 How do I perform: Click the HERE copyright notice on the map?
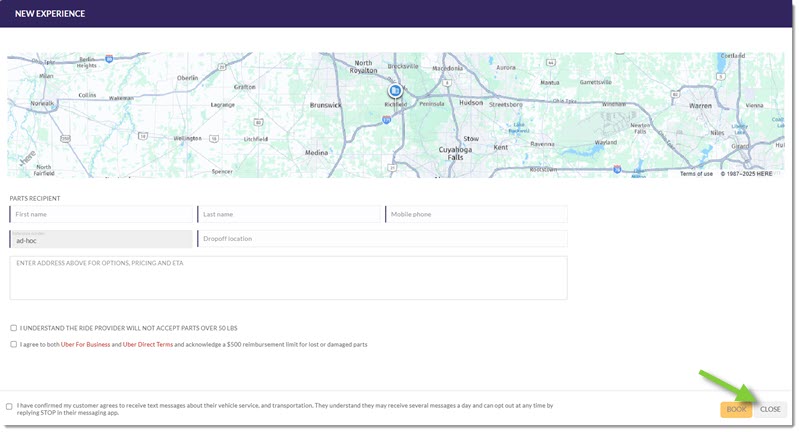[746, 174]
